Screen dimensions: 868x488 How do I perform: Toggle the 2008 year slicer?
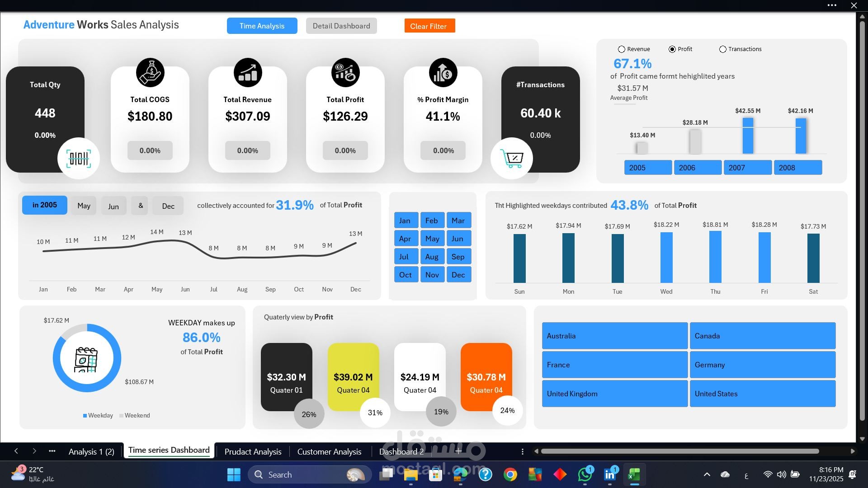798,168
